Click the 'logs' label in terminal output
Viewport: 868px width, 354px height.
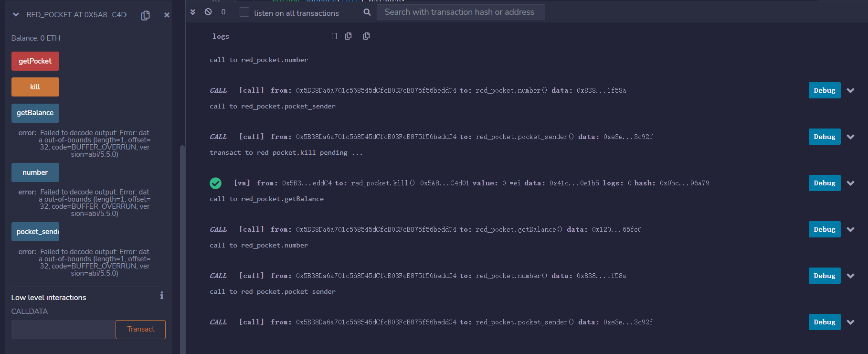pos(221,36)
